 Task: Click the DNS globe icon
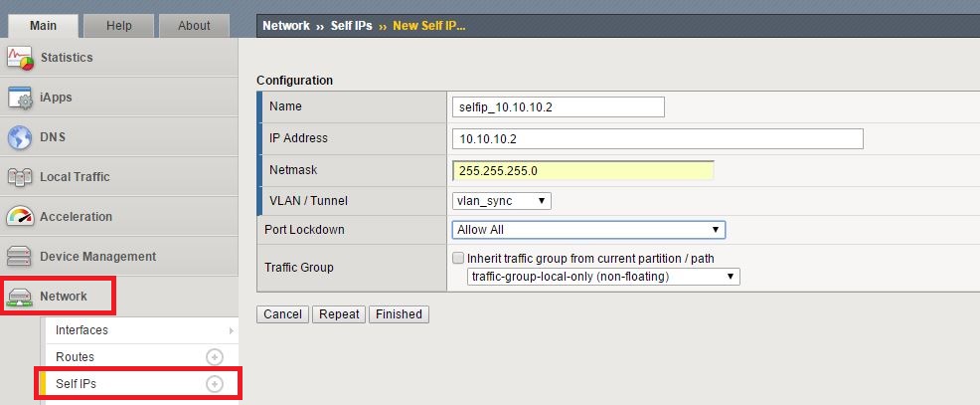21,137
